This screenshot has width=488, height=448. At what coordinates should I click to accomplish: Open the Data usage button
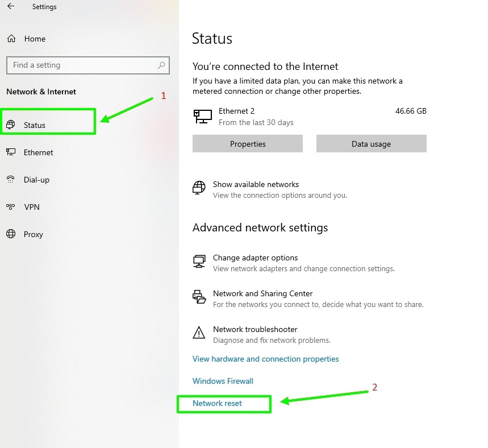[372, 144]
